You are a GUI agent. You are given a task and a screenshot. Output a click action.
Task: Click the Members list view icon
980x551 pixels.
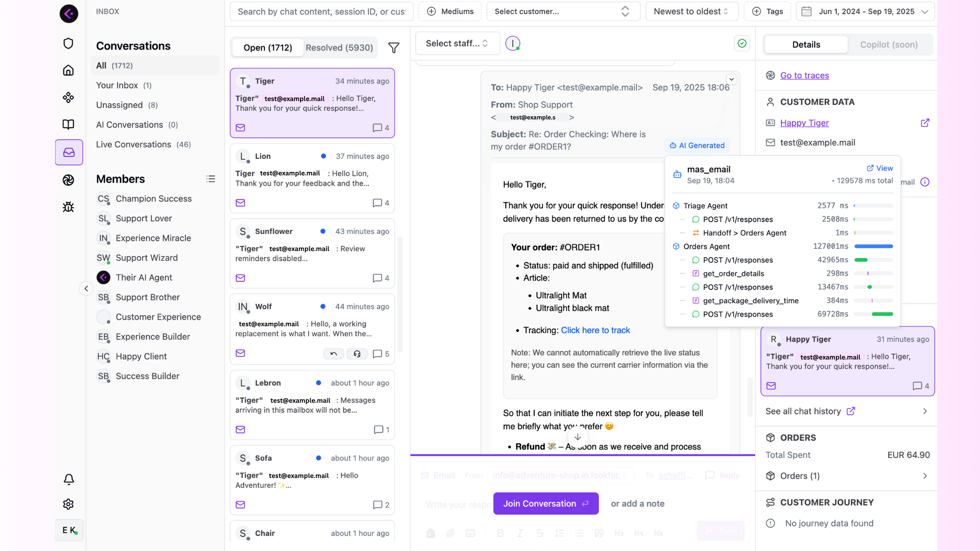coord(211,179)
